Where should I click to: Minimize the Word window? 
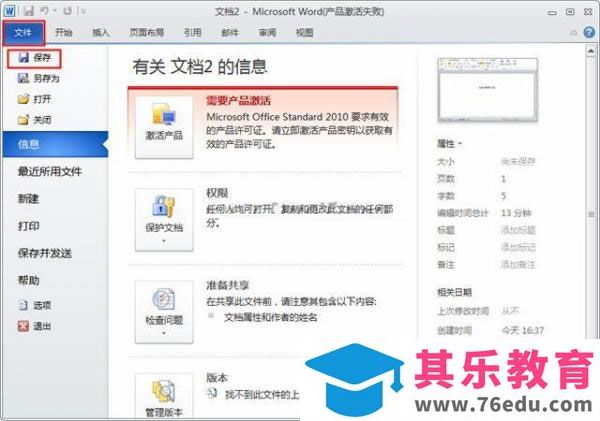click(552, 12)
